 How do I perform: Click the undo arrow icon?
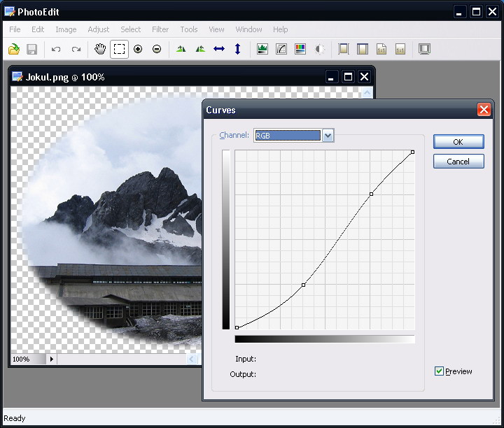[56, 49]
